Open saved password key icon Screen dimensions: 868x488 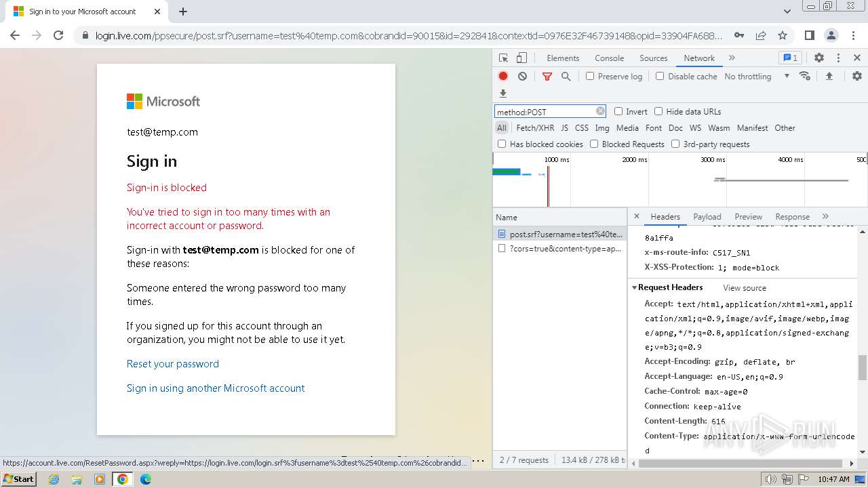pos(739,35)
